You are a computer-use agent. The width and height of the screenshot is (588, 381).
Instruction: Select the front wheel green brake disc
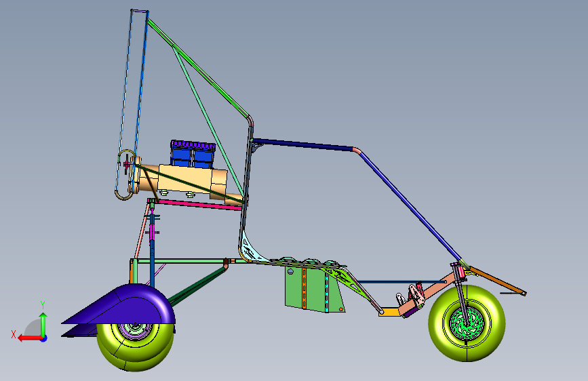(x=467, y=323)
